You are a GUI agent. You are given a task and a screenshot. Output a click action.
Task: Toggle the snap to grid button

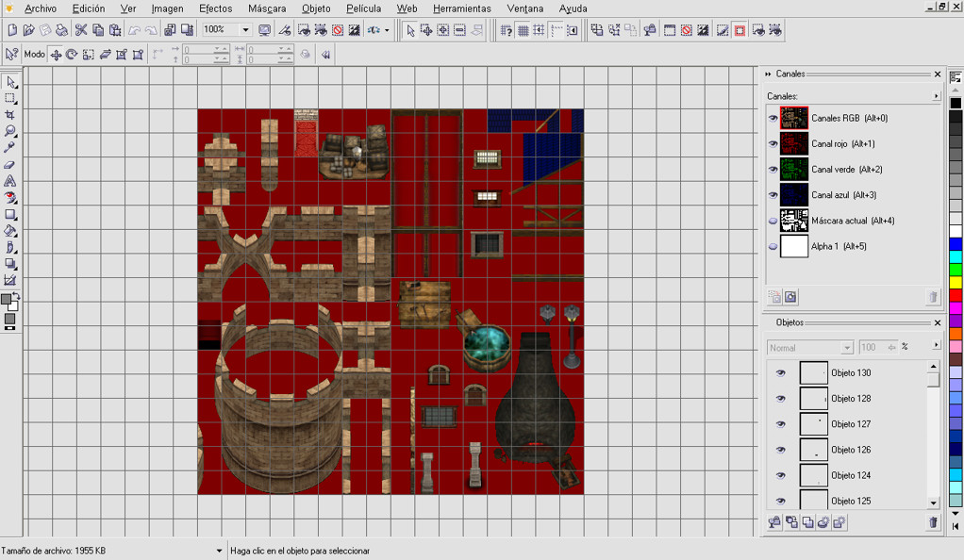coord(540,30)
